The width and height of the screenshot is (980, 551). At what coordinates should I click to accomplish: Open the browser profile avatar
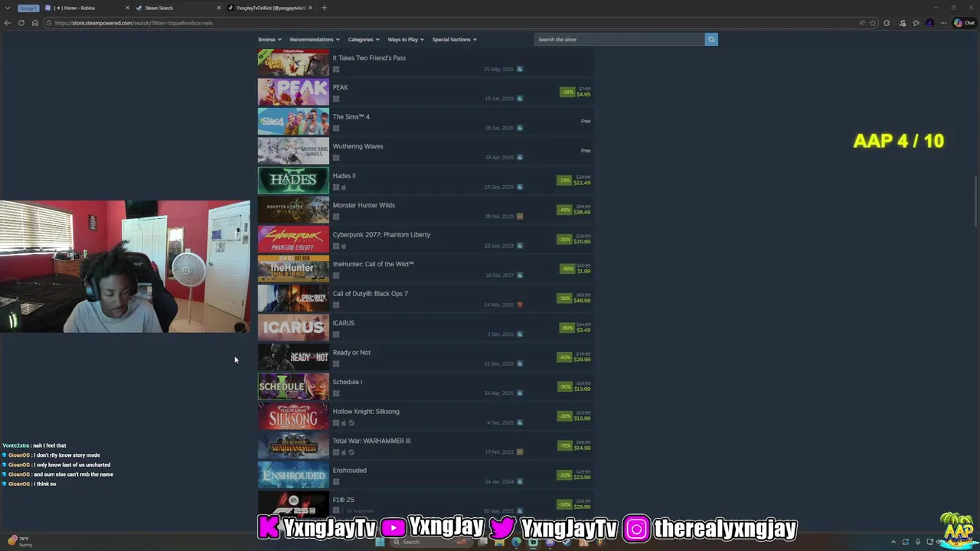929,23
